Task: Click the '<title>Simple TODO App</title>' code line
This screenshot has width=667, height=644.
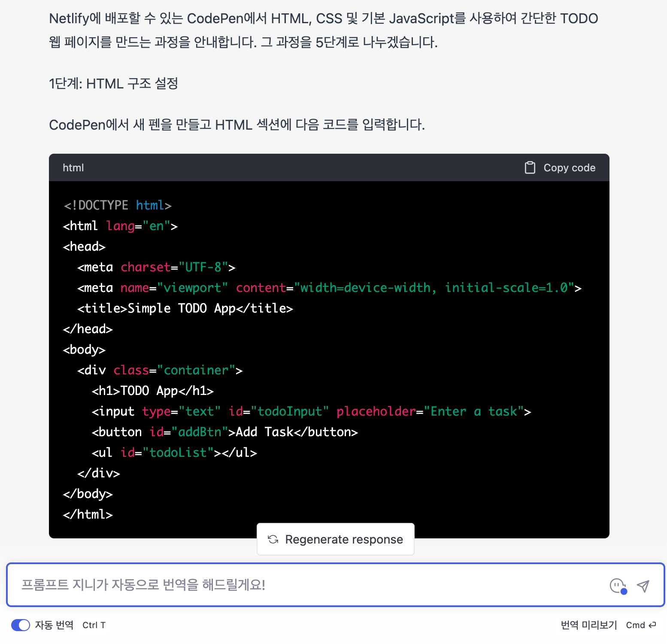Action: tap(185, 308)
